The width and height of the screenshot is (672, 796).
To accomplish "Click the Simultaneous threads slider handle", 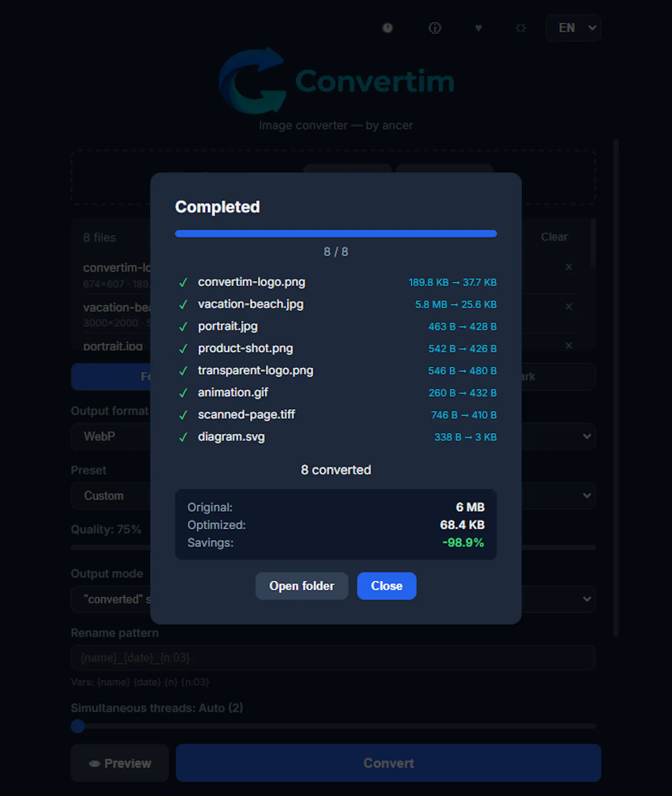I will pyautogui.click(x=78, y=726).
